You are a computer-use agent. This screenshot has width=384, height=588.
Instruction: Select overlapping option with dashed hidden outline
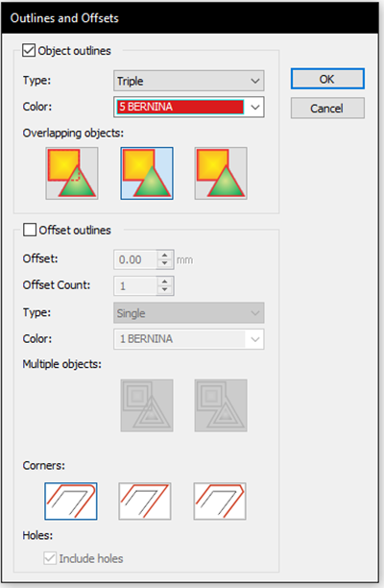coord(72,173)
